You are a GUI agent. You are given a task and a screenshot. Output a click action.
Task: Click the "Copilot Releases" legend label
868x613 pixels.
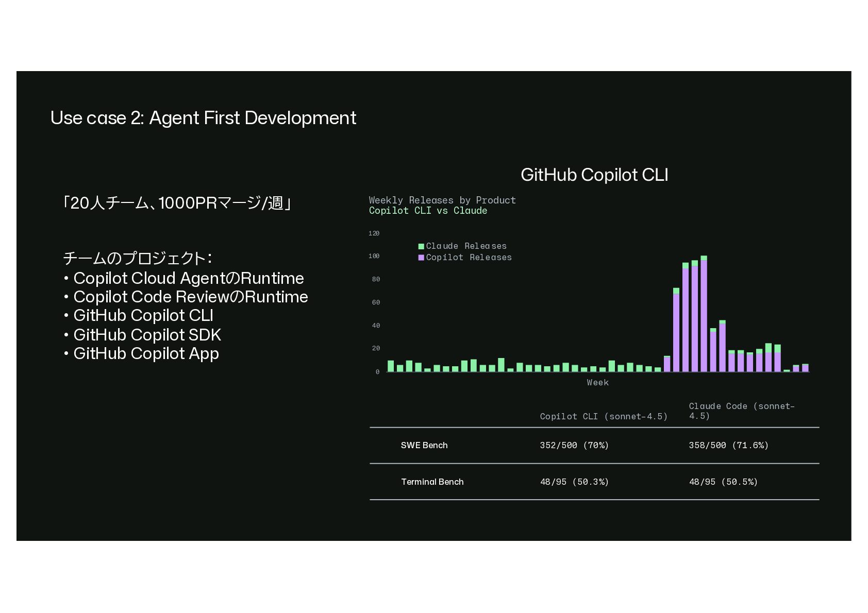click(x=469, y=258)
